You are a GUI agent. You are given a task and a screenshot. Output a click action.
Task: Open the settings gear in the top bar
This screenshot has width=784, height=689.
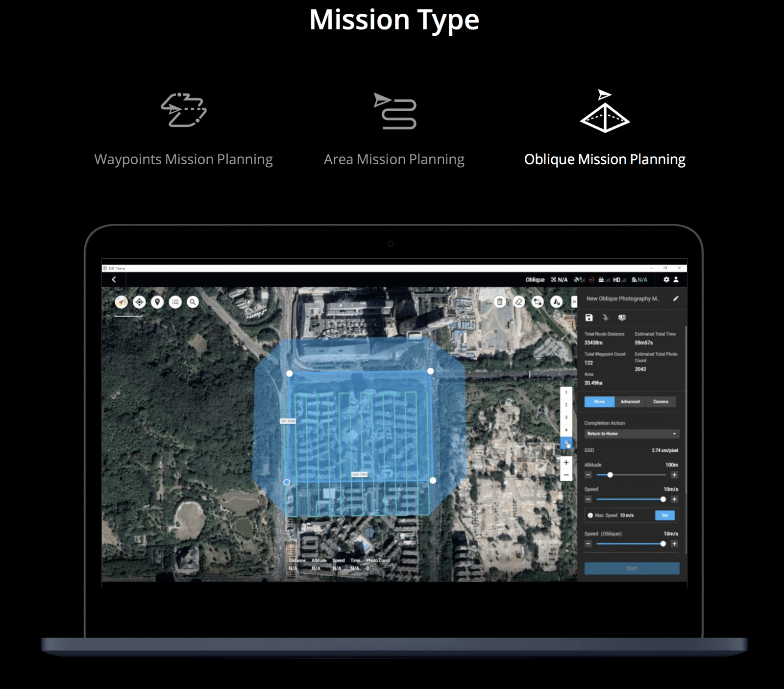(666, 279)
